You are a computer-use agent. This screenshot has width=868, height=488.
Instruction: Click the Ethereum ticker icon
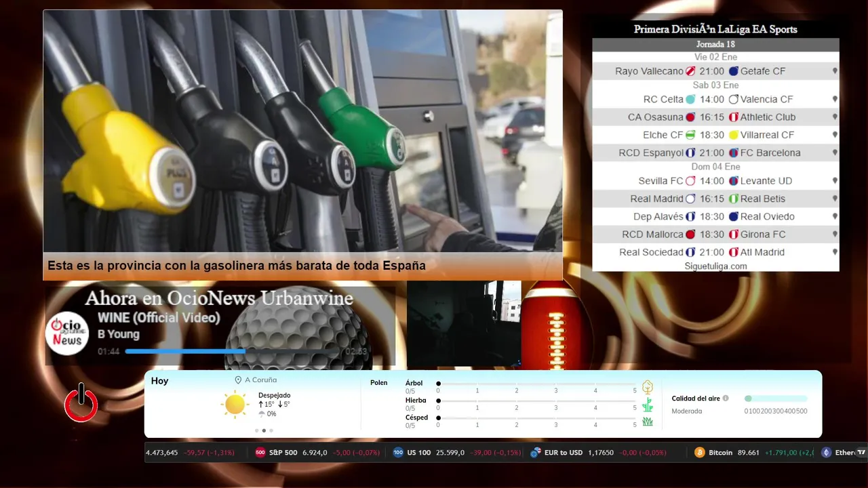point(826,453)
